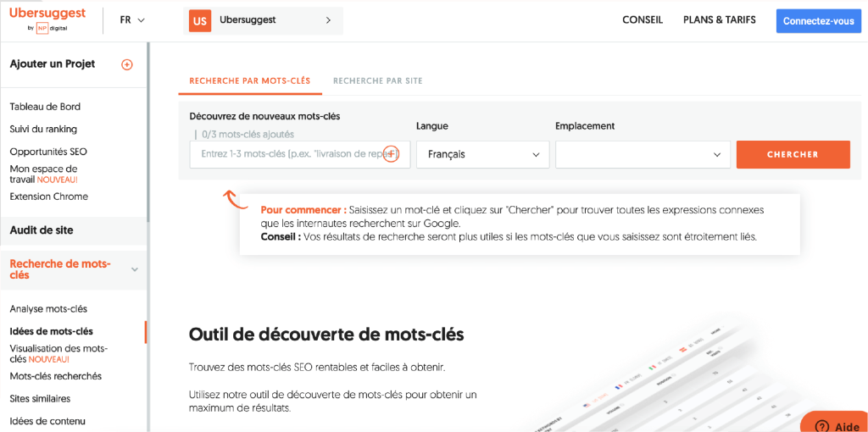The image size is (868, 432).
Task: Open Mots-clés recherchés
Action: click(56, 376)
